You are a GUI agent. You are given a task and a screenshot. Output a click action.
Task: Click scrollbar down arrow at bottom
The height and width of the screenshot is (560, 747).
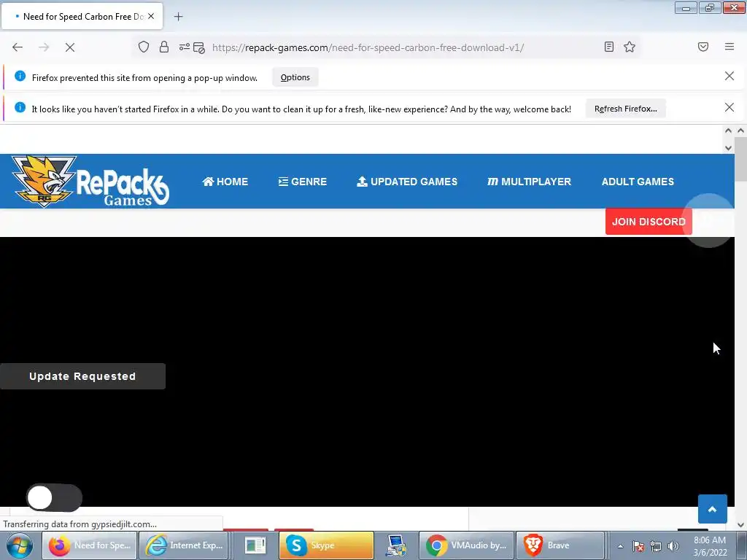pyautogui.click(x=740, y=525)
